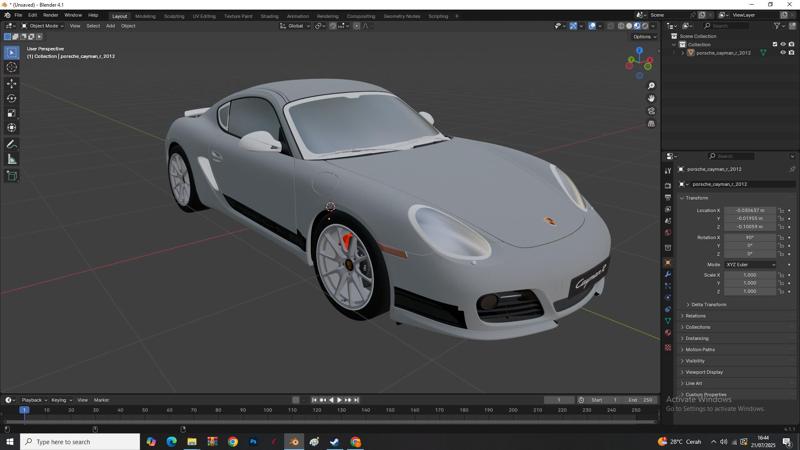Open the Output properties tab
The image size is (800, 450).
(x=668, y=197)
